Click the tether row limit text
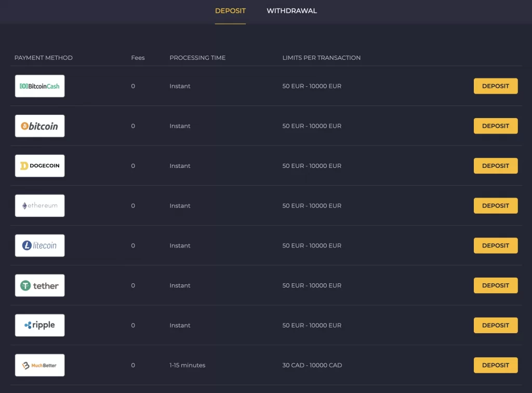 [312, 285]
